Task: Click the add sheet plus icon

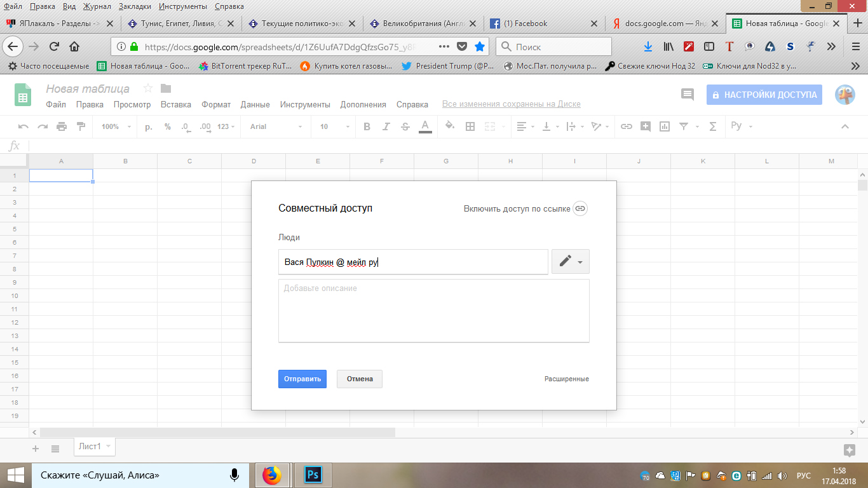Action: point(36,449)
